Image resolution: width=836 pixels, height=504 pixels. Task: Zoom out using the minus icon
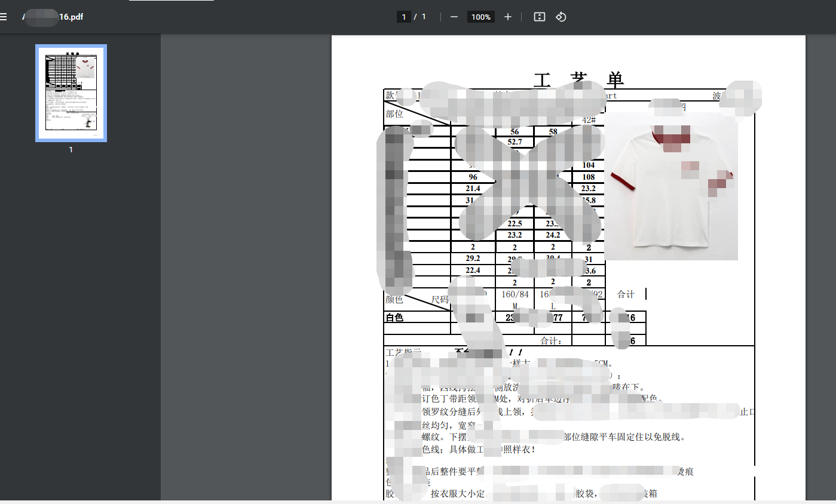click(454, 17)
